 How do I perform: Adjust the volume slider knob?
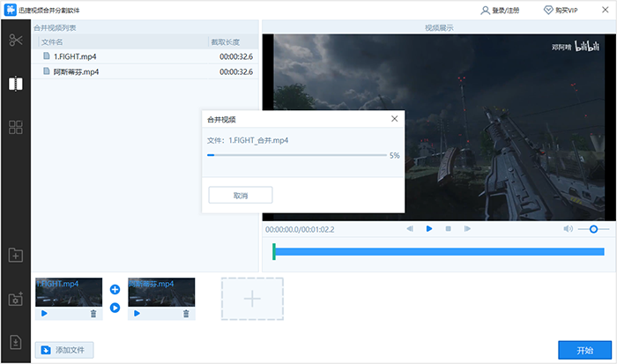pyautogui.click(x=593, y=229)
